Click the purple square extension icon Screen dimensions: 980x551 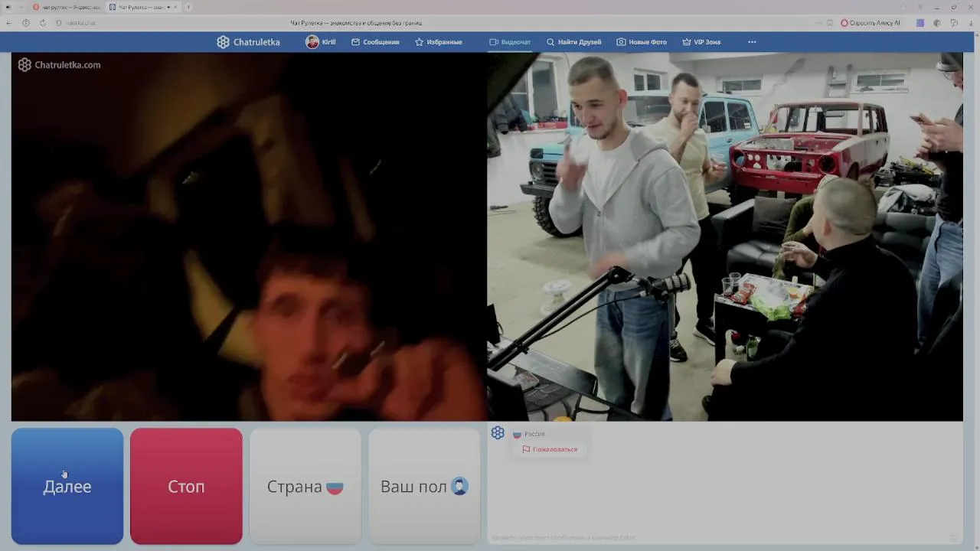point(920,23)
